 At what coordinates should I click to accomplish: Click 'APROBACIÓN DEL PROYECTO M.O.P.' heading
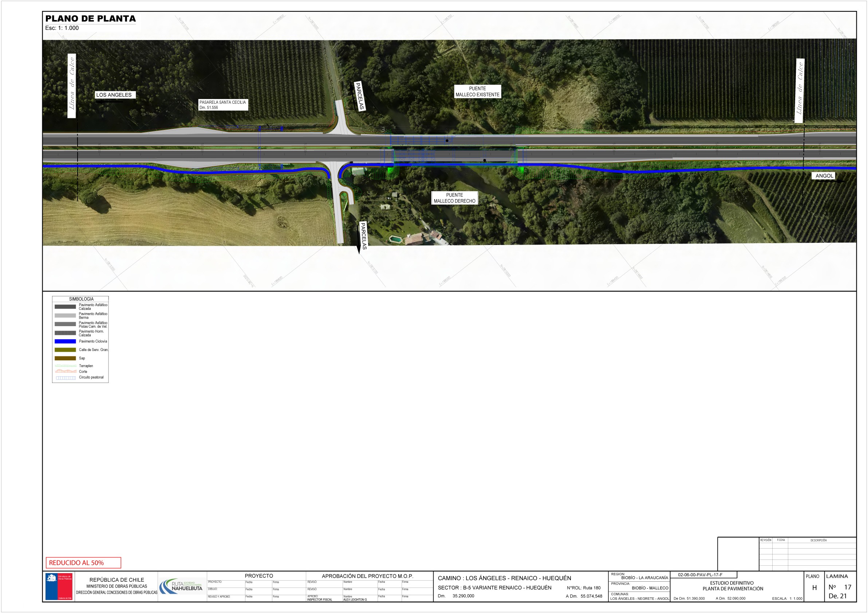367,576
